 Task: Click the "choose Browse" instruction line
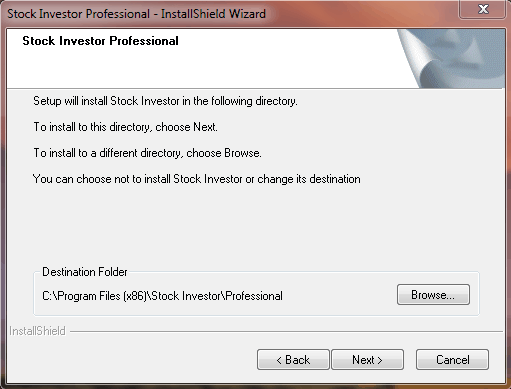147,153
